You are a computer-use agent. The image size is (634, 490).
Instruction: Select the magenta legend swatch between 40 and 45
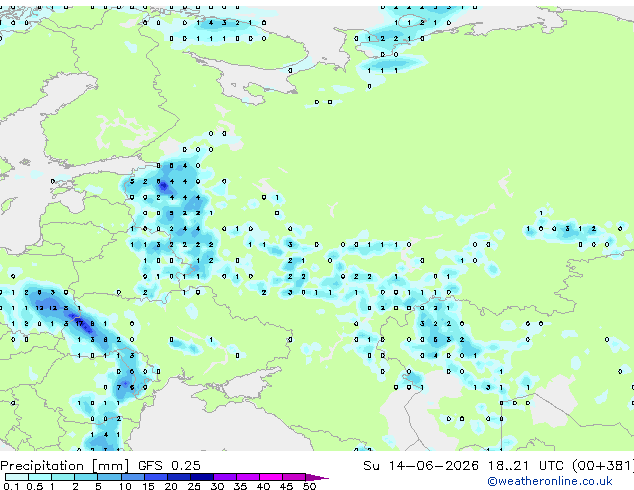[x=271, y=477]
